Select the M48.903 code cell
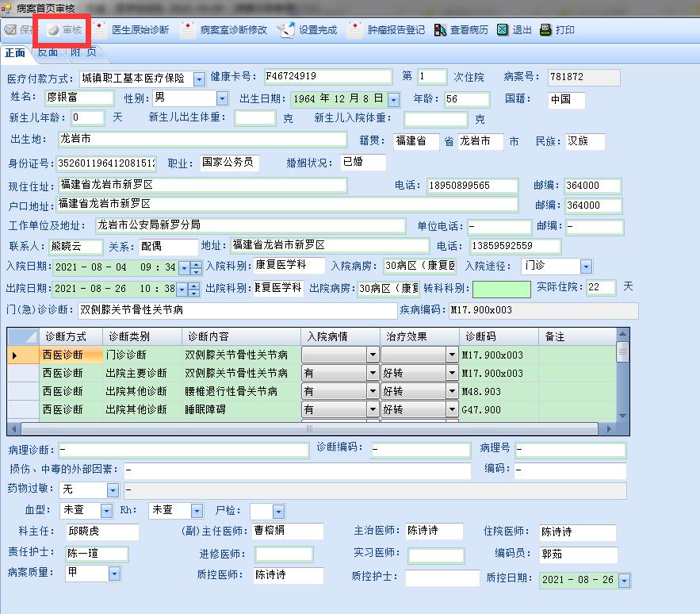700x614 pixels. coord(499,391)
